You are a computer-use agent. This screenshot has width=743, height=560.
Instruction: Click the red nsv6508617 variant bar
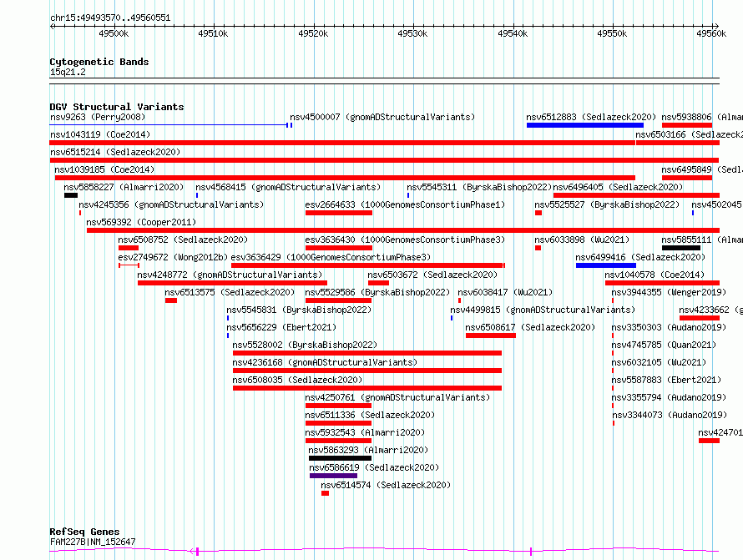point(490,335)
